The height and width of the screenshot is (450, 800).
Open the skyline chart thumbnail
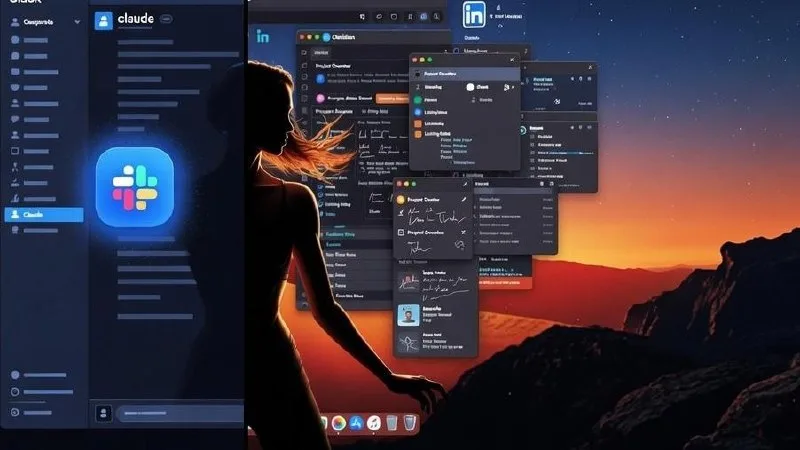click(408, 282)
